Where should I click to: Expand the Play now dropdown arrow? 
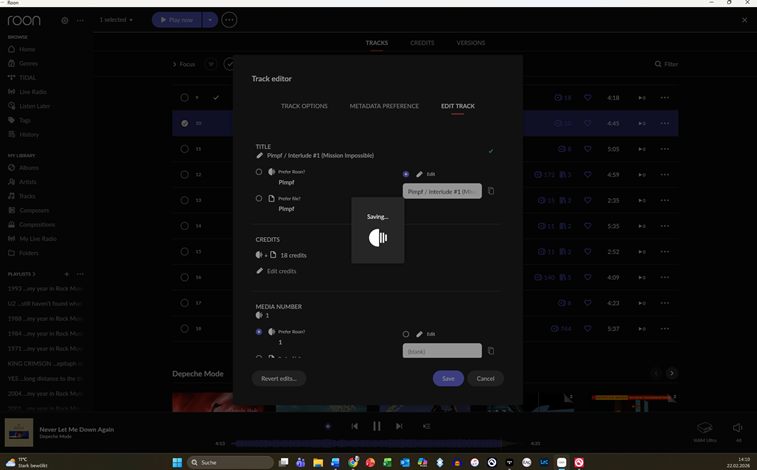point(210,20)
